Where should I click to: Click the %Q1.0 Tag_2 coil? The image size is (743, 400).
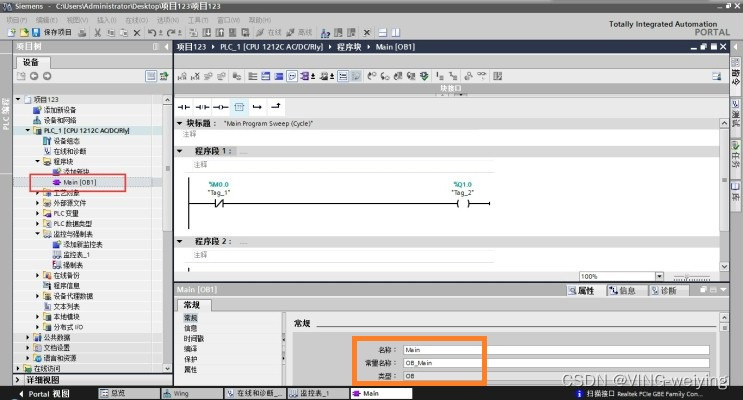pyautogui.click(x=463, y=203)
